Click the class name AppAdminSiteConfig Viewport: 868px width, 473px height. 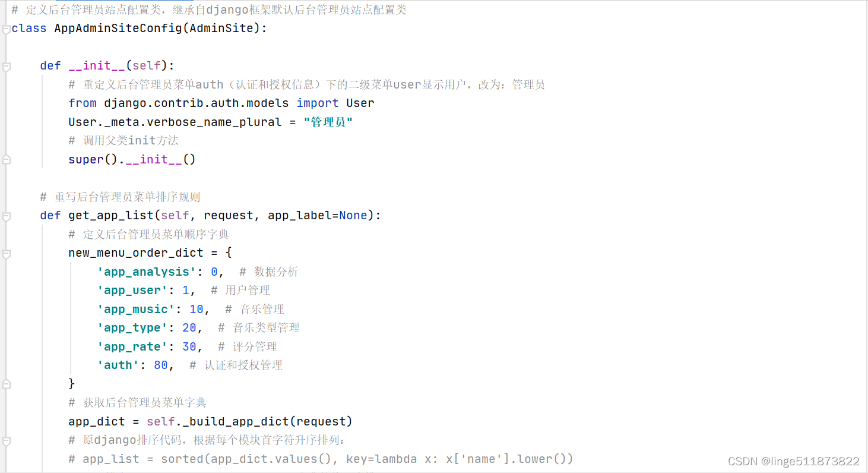tap(118, 28)
